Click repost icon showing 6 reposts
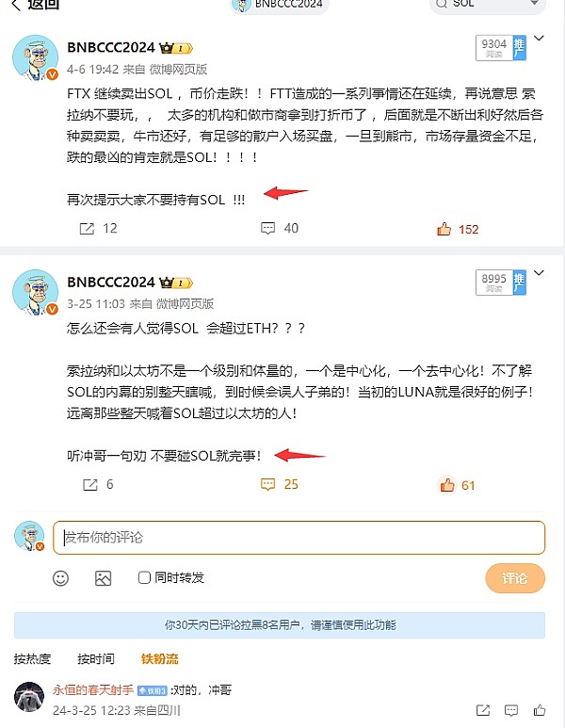 (x=89, y=485)
